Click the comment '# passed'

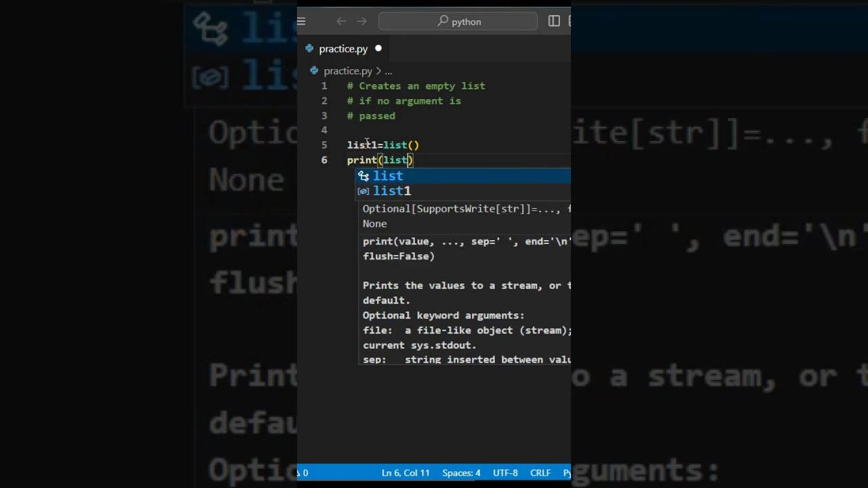coord(371,116)
